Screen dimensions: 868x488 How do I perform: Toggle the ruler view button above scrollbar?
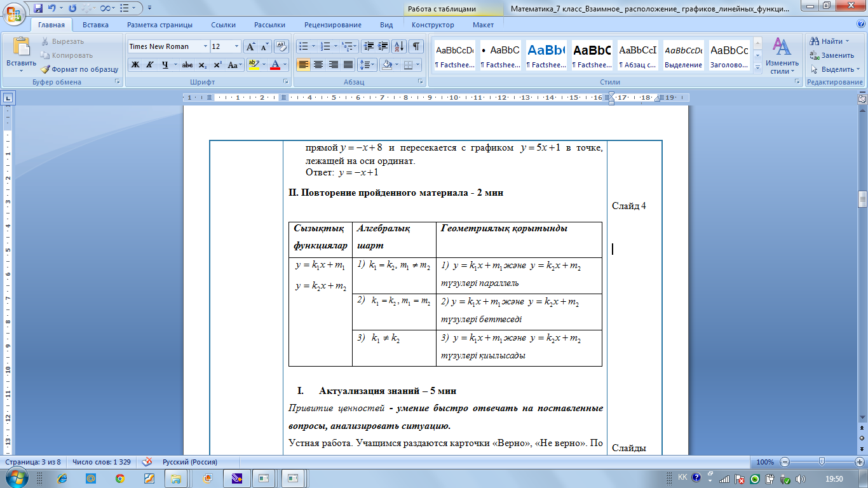(862, 98)
